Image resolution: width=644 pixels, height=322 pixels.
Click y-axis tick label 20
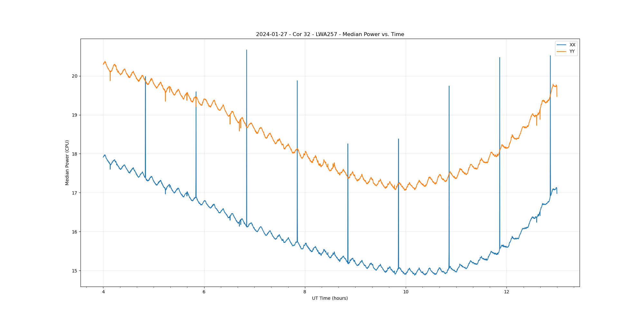coord(75,76)
